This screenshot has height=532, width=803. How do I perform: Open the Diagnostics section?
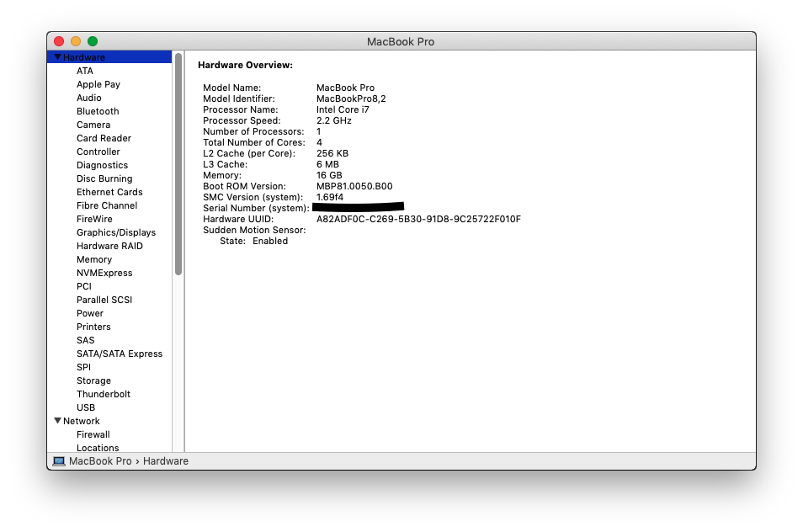pyautogui.click(x=103, y=165)
